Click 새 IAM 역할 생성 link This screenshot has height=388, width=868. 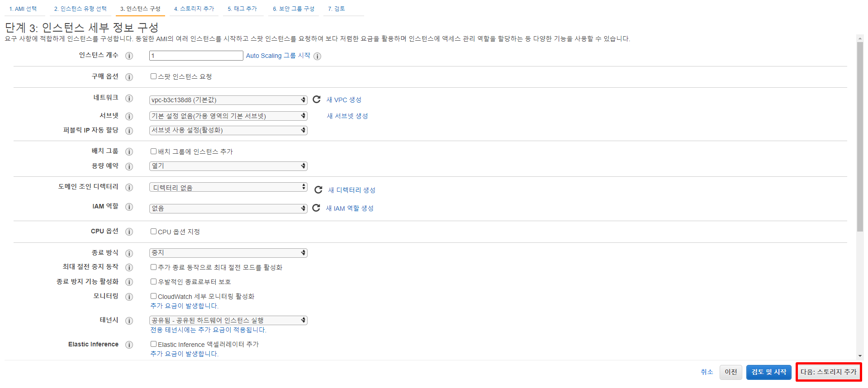[x=350, y=208]
